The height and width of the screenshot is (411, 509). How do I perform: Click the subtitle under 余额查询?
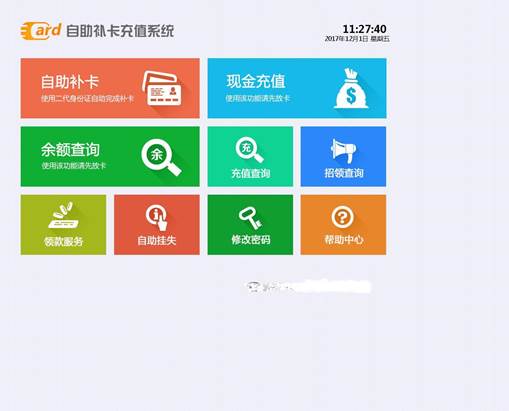point(73,166)
